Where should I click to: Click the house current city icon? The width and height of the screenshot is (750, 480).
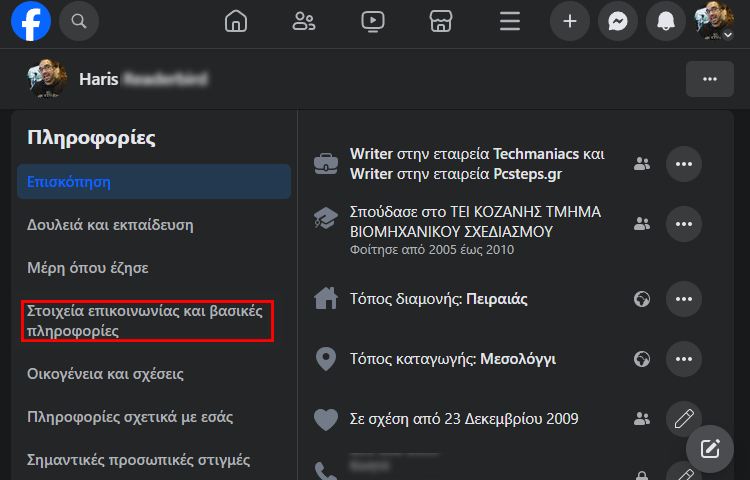326,298
